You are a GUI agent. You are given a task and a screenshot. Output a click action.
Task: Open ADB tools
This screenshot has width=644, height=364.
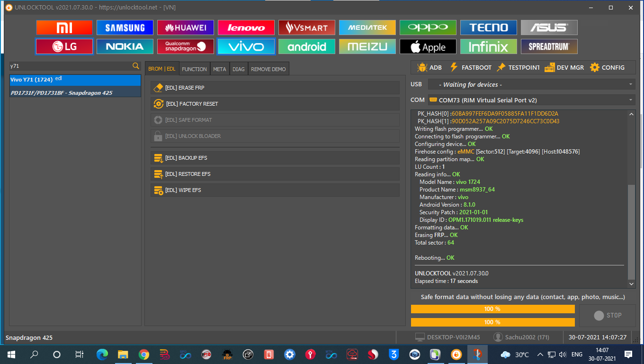click(x=429, y=67)
